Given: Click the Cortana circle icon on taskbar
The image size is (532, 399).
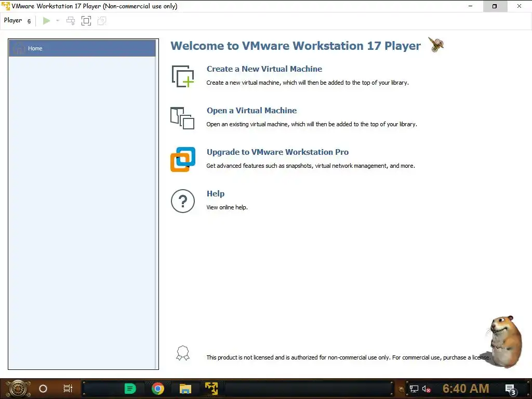Looking at the screenshot, I should coord(43,389).
